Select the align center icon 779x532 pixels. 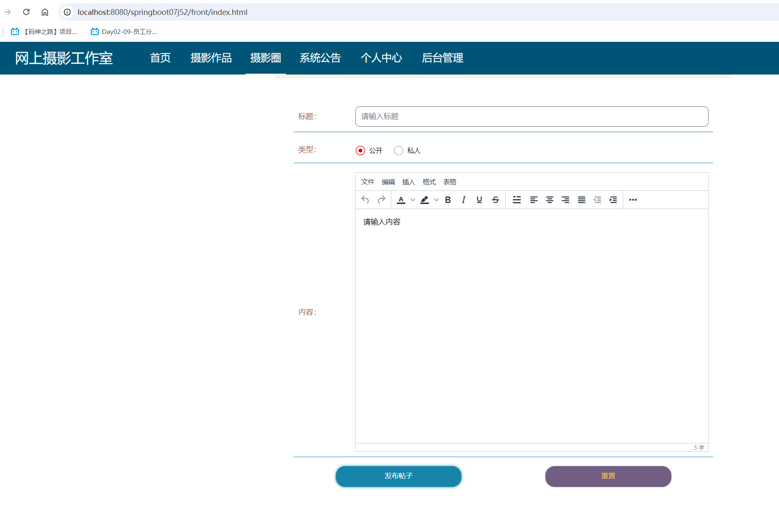tap(550, 200)
